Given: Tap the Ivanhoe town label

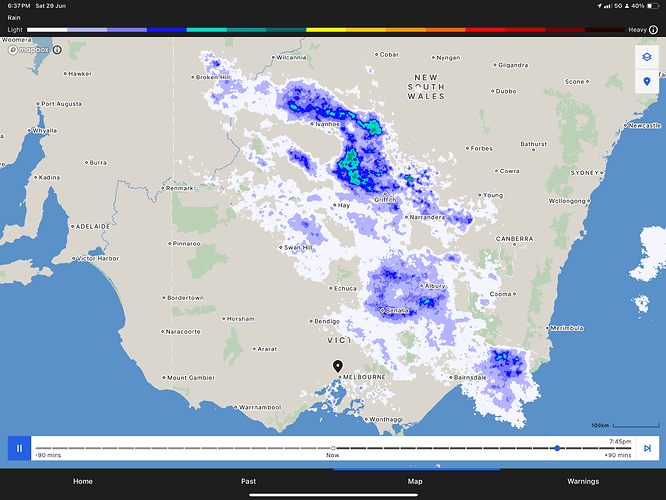Looking at the screenshot, I should click(x=327, y=124).
